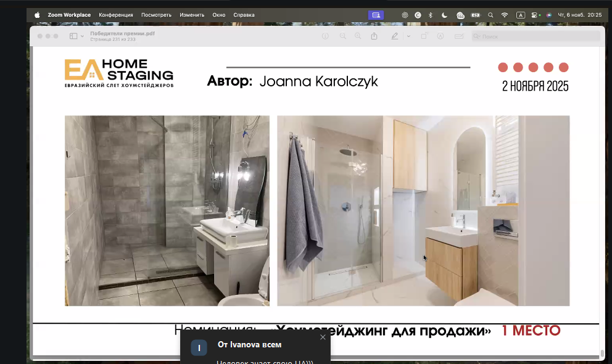Click the 1 МЕСТО text
This screenshot has height=364, width=612.
point(531,331)
